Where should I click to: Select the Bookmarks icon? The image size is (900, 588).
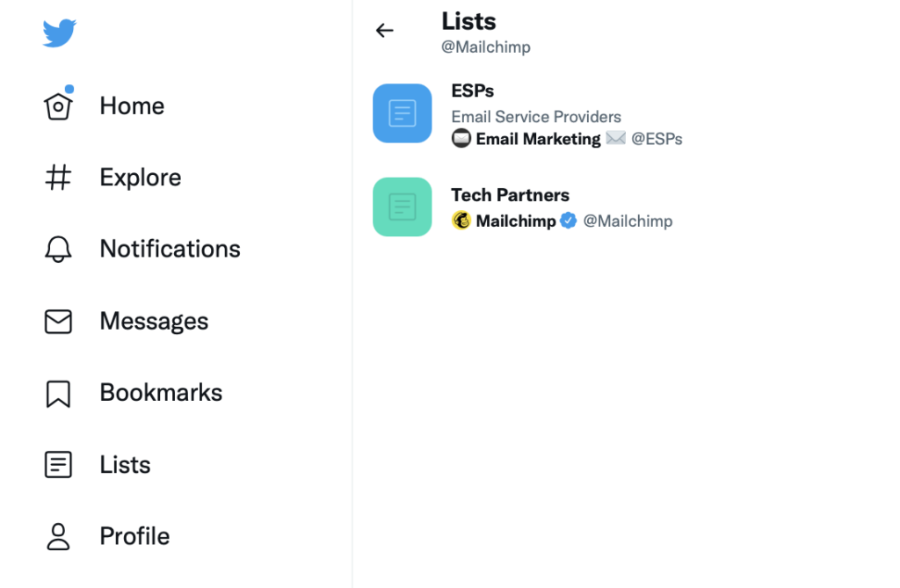click(58, 393)
